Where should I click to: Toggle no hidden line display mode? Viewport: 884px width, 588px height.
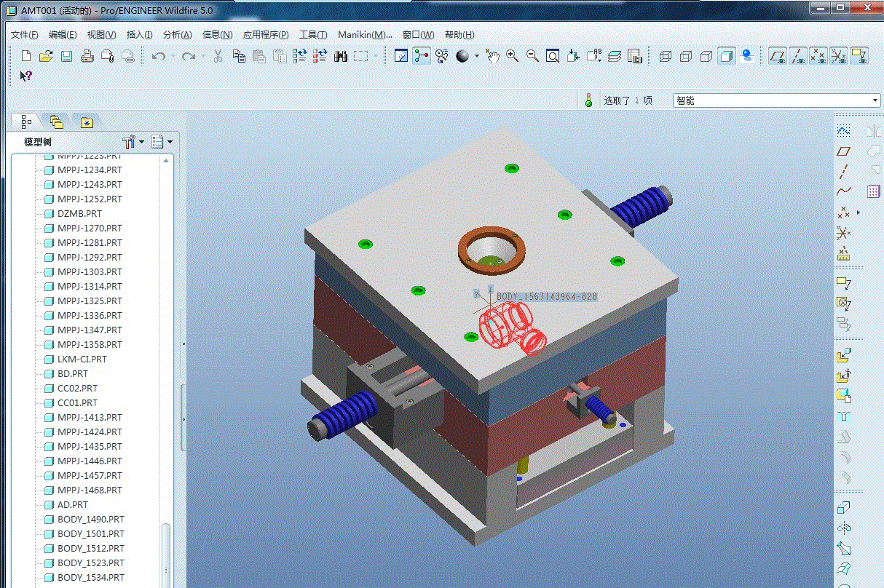click(x=706, y=56)
